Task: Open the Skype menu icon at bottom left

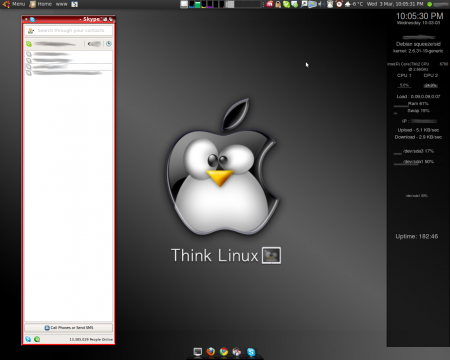Action: point(28,339)
